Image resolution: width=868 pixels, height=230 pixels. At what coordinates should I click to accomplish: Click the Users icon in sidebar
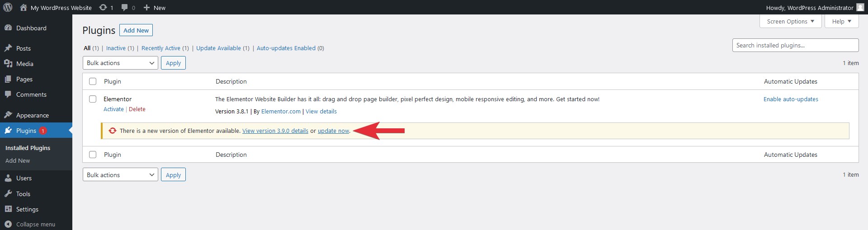pos(8,178)
